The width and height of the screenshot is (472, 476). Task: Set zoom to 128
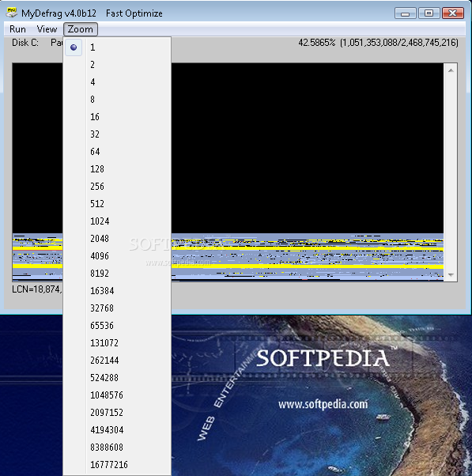[x=117, y=169]
